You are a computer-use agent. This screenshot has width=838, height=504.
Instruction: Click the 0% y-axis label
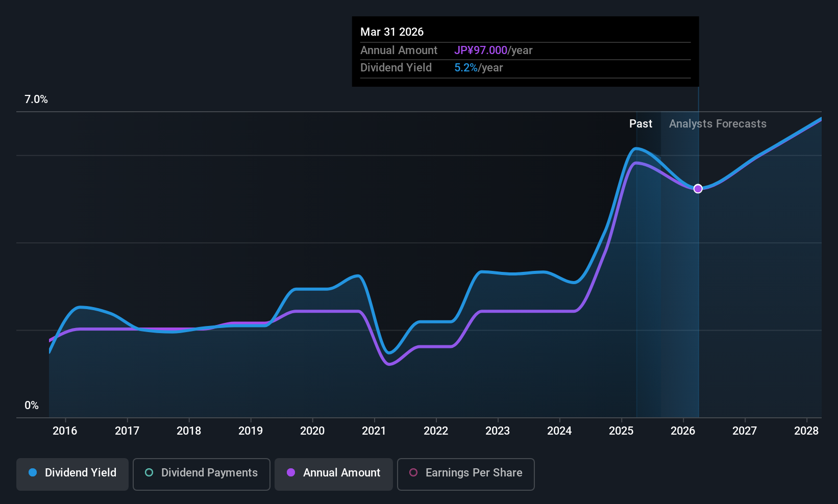pos(32,406)
